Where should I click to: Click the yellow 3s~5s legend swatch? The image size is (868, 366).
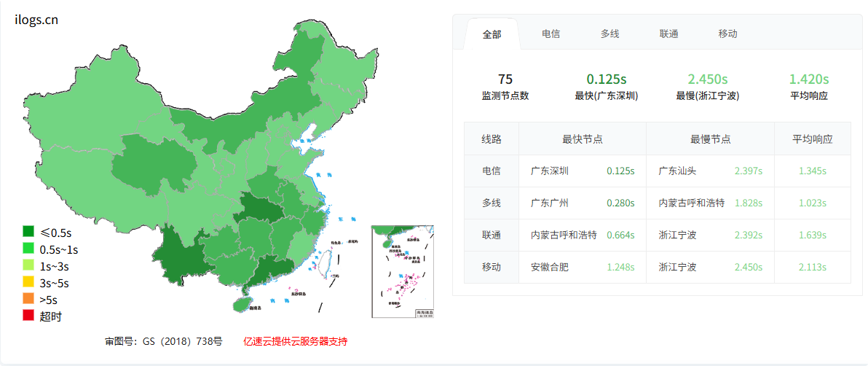coord(28,283)
